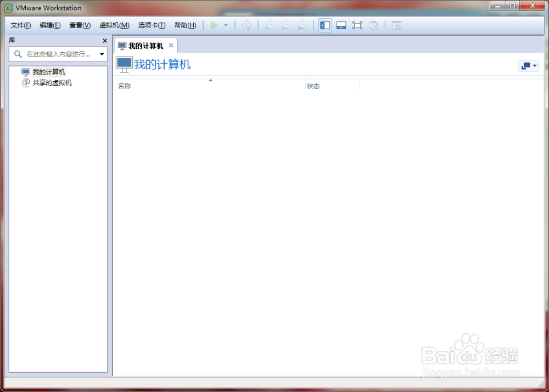Minimize the VMware Workstation window
The height and width of the screenshot is (392, 549).
[497, 5]
